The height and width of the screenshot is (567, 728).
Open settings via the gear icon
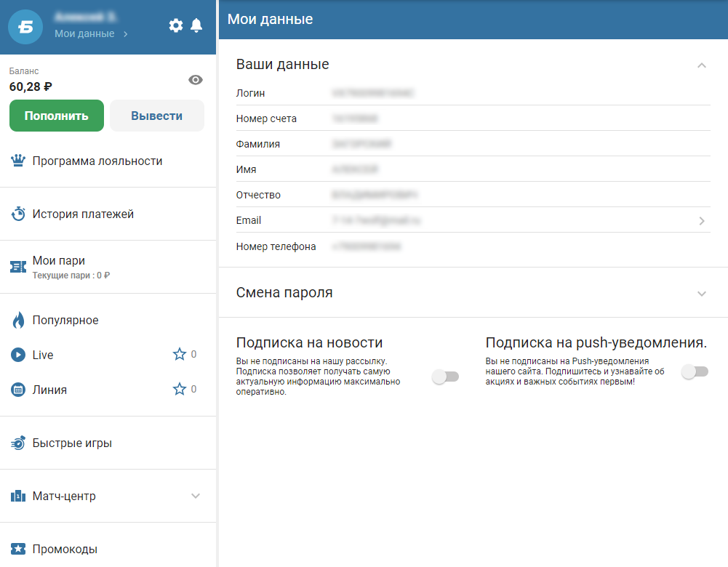click(175, 25)
